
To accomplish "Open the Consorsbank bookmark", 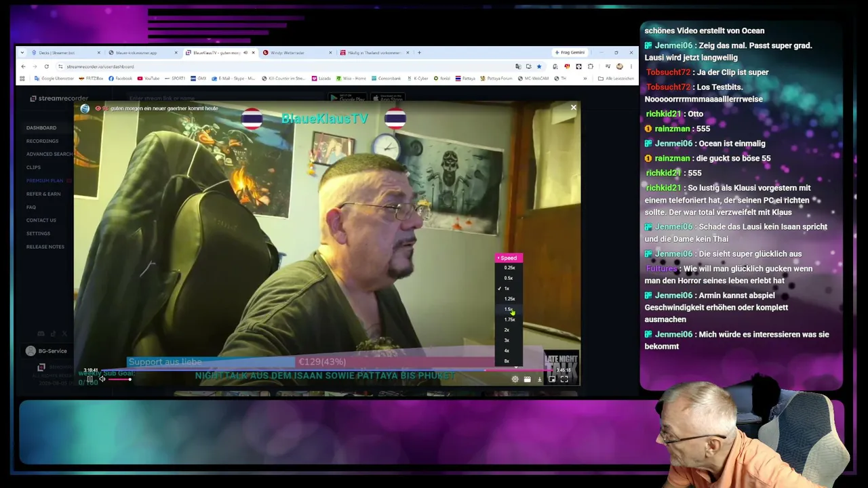I will click(387, 79).
